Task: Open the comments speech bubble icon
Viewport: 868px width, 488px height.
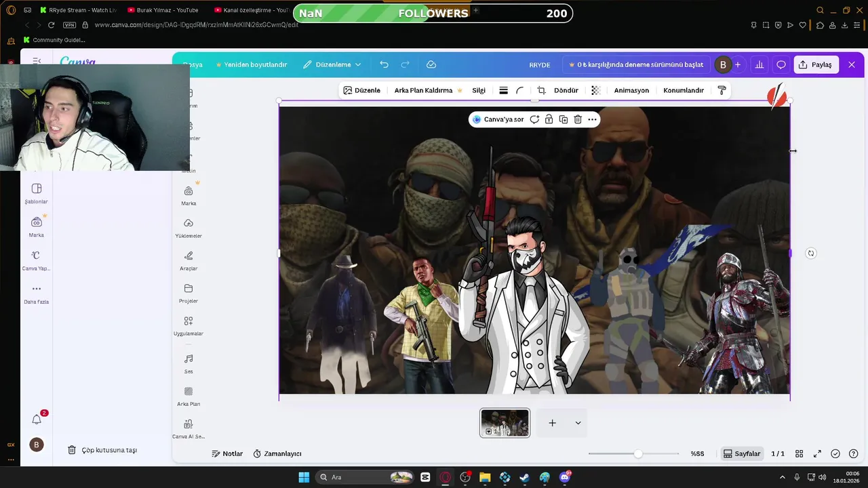Action: pos(781,64)
